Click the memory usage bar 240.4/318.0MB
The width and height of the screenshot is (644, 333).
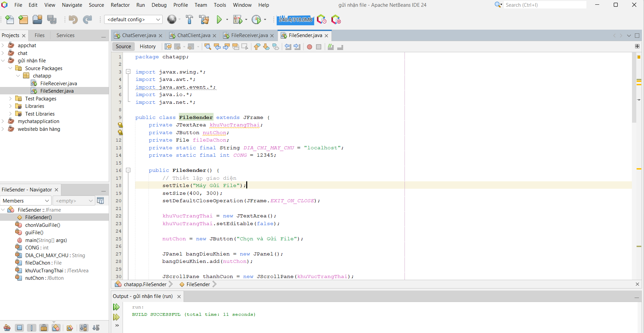295,20
